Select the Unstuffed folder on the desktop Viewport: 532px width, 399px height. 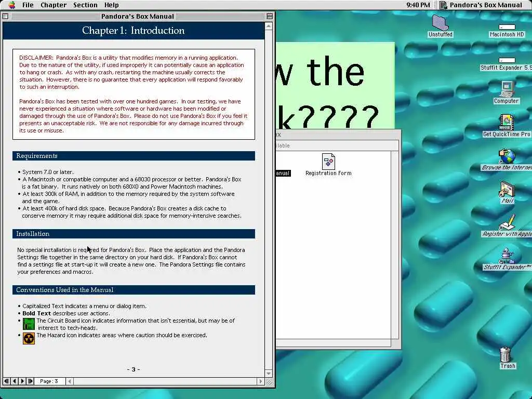440,22
